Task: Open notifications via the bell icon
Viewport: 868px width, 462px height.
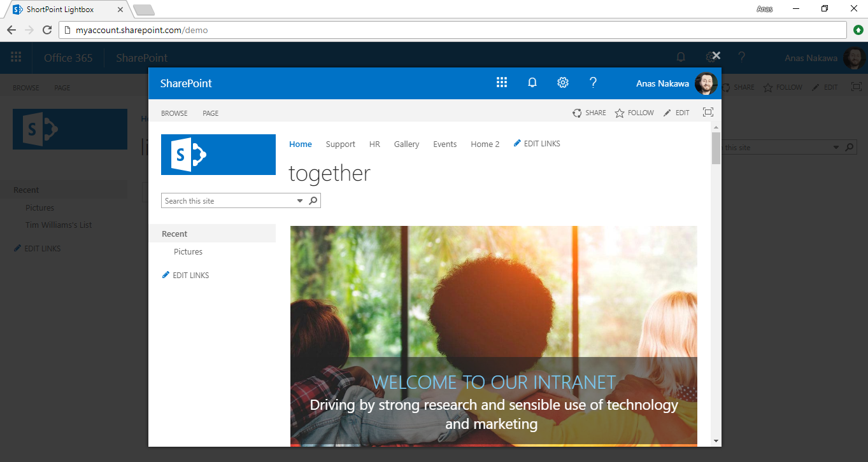Action: 532,83
